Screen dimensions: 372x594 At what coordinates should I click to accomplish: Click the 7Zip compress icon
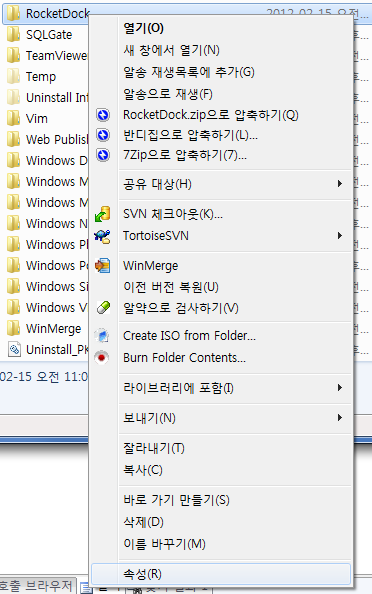(103, 155)
